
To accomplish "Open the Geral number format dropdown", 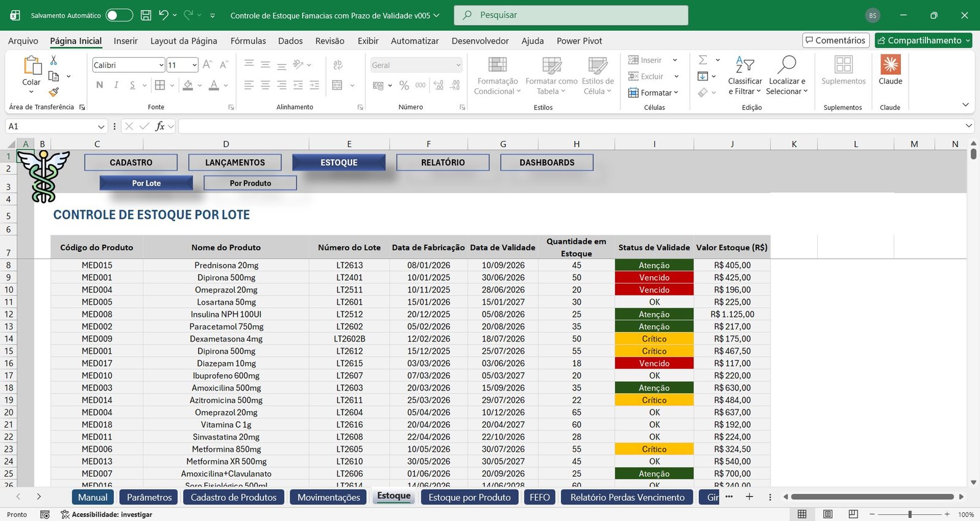I will (x=458, y=65).
